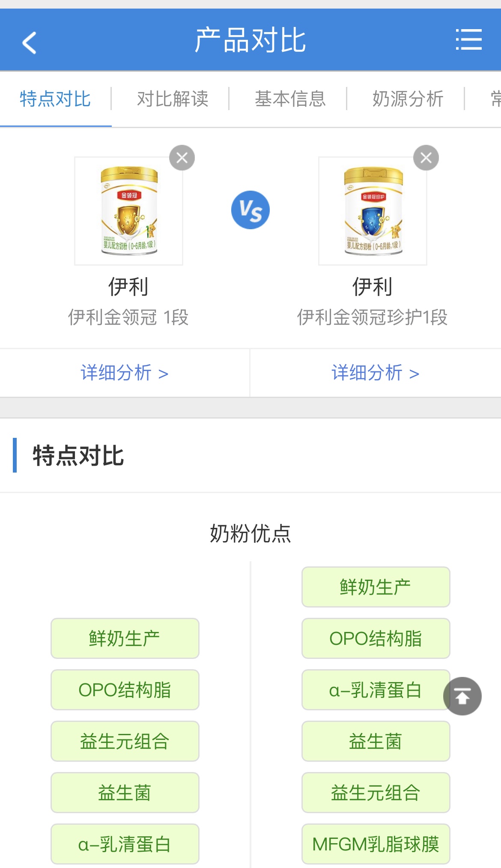Tap the 伊利金领冠 1段 product image

129,211
